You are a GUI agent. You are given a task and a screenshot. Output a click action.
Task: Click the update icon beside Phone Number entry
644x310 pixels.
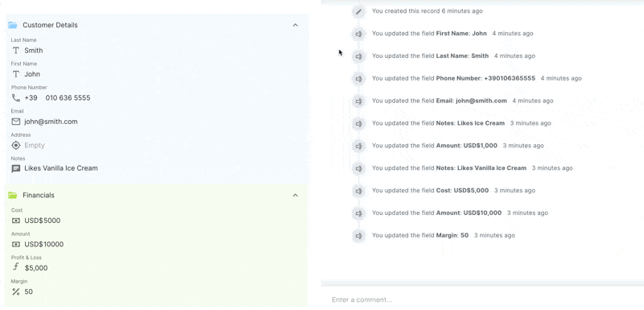coord(358,78)
